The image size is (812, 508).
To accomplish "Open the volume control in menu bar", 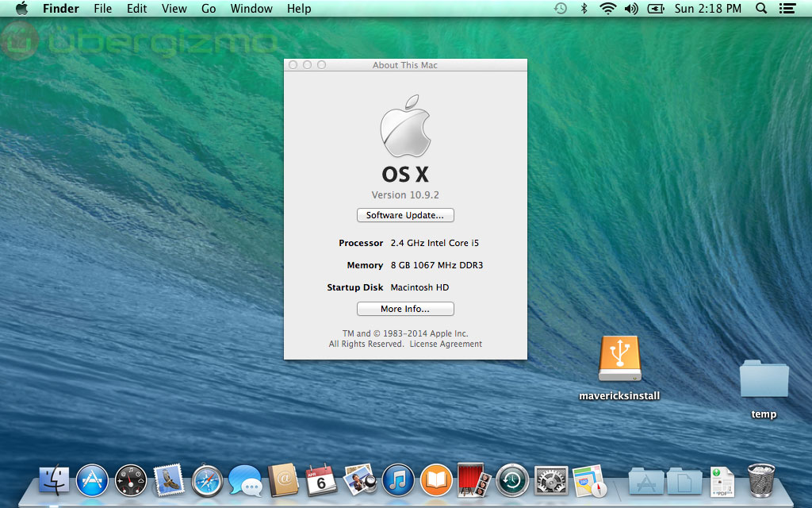I will point(631,9).
